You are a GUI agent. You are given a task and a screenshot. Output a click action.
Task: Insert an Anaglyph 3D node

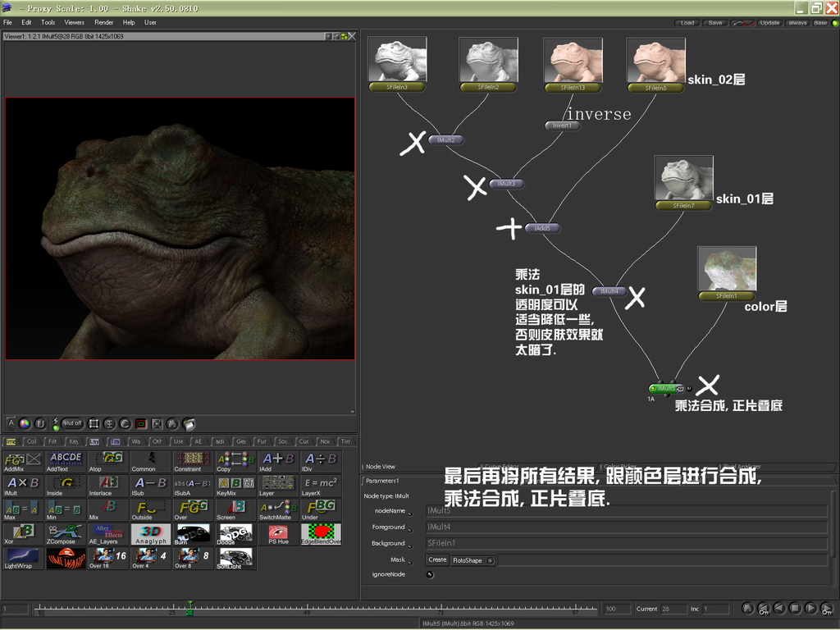[x=151, y=534]
